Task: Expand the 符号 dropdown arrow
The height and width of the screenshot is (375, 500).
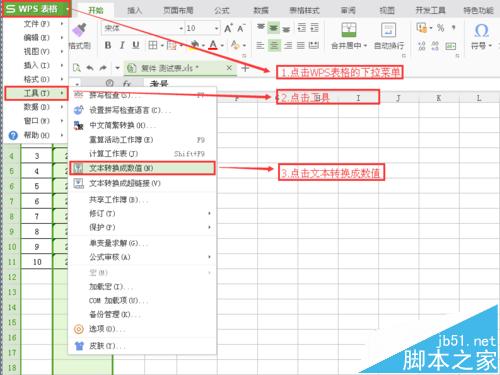Action: pyautogui.click(x=490, y=45)
